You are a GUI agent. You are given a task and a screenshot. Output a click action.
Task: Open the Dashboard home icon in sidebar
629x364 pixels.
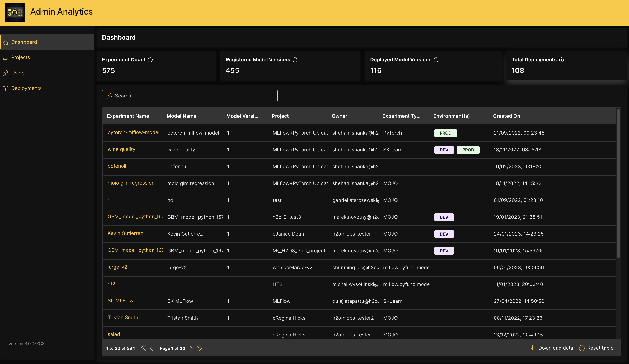5,42
